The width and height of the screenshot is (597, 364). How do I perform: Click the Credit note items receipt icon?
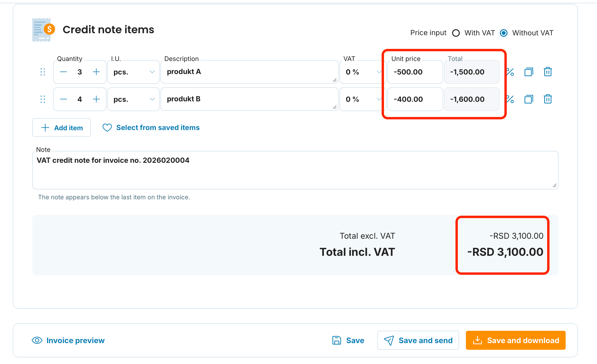pyautogui.click(x=44, y=30)
